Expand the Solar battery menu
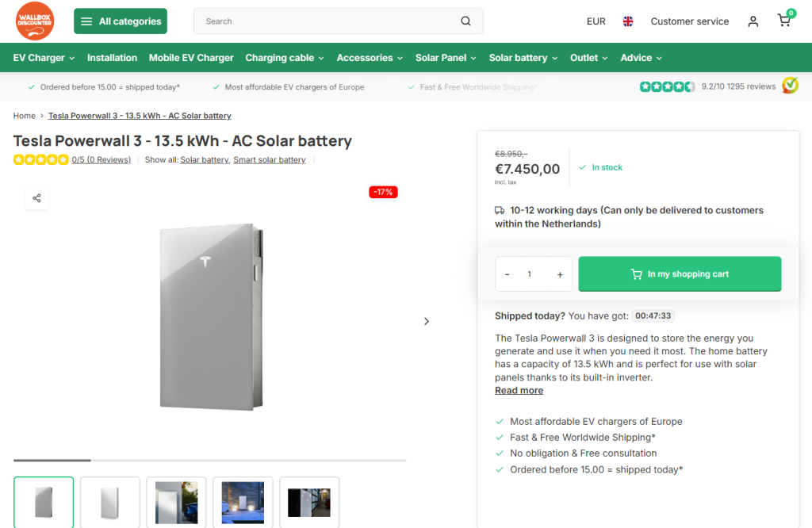 tap(523, 57)
